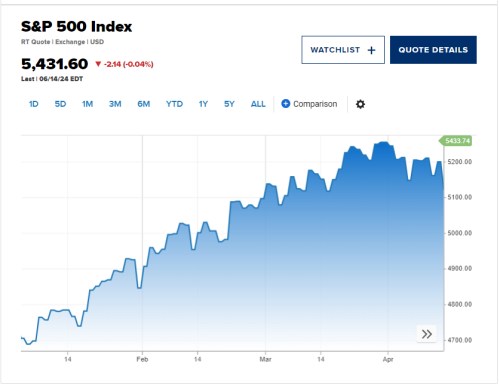Screen dimensions: 500x386
Task: Click the 5100.00 y-axis label
Action: click(x=460, y=197)
